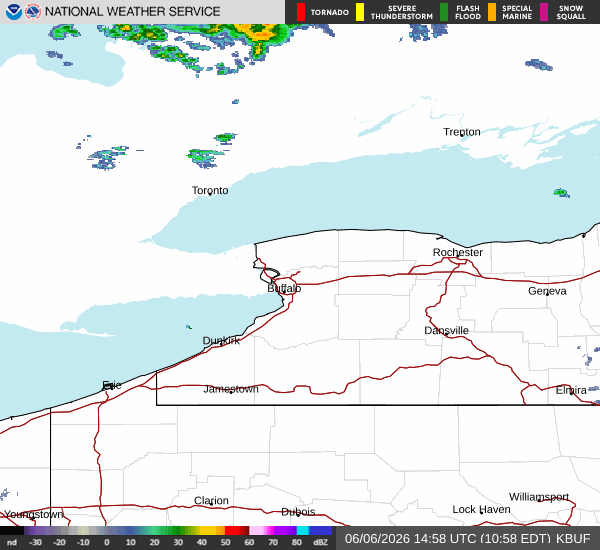Click the SNOW SQUALL legend label

pyautogui.click(x=571, y=13)
